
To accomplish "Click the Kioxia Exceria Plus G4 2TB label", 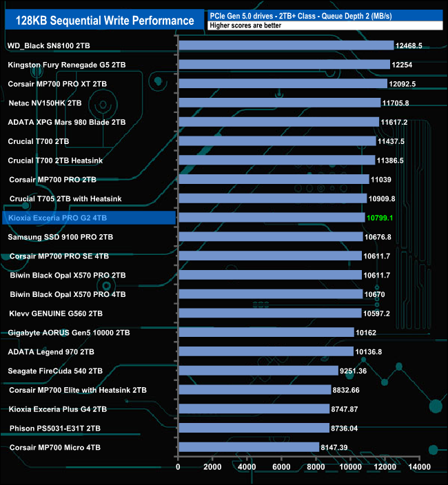I will (57, 409).
